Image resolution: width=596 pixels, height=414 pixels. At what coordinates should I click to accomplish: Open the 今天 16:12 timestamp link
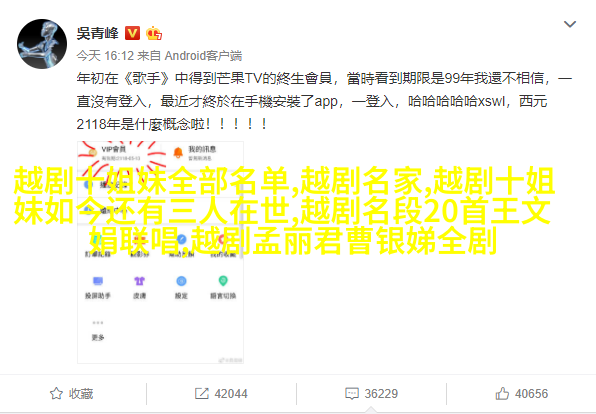coord(105,56)
